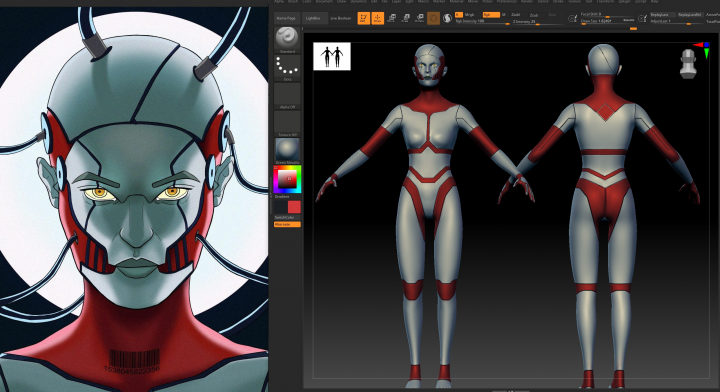The width and height of the screenshot is (720, 392).
Task: Open the Home Page
Action: pyautogui.click(x=286, y=18)
